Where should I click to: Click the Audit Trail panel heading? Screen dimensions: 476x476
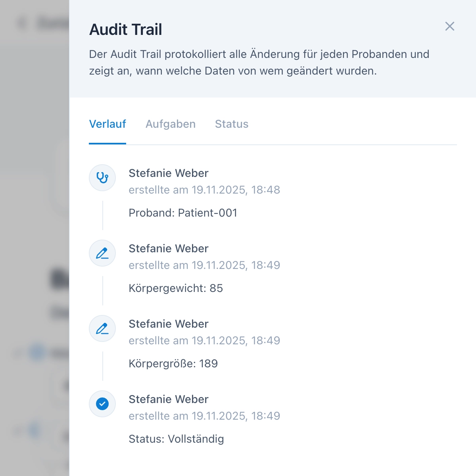[x=126, y=29]
